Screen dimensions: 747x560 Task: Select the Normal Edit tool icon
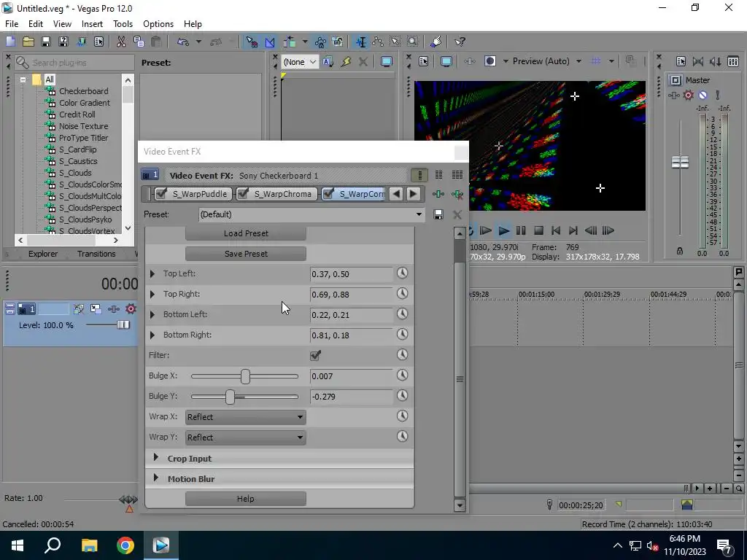pyautogui.click(x=360, y=42)
